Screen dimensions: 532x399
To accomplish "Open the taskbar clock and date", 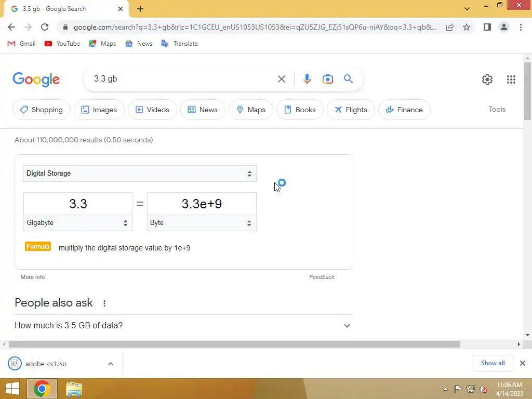I will (x=509, y=389).
